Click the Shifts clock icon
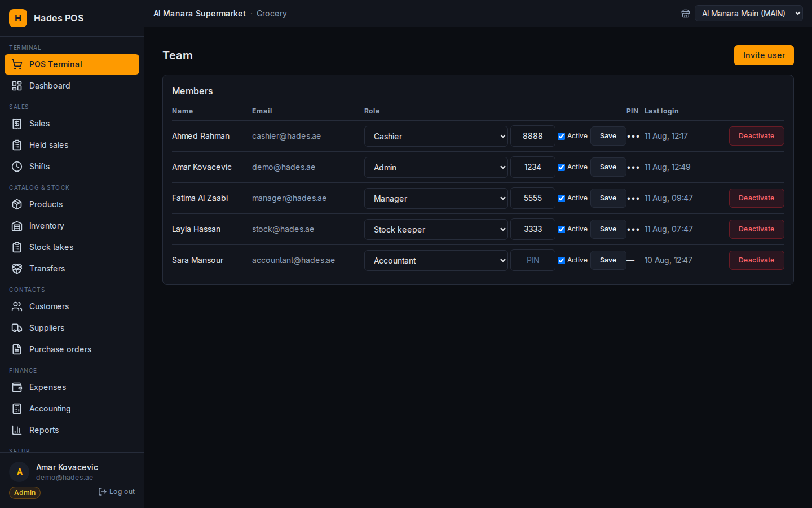This screenshot has width=812, height=508. (17, 167)
